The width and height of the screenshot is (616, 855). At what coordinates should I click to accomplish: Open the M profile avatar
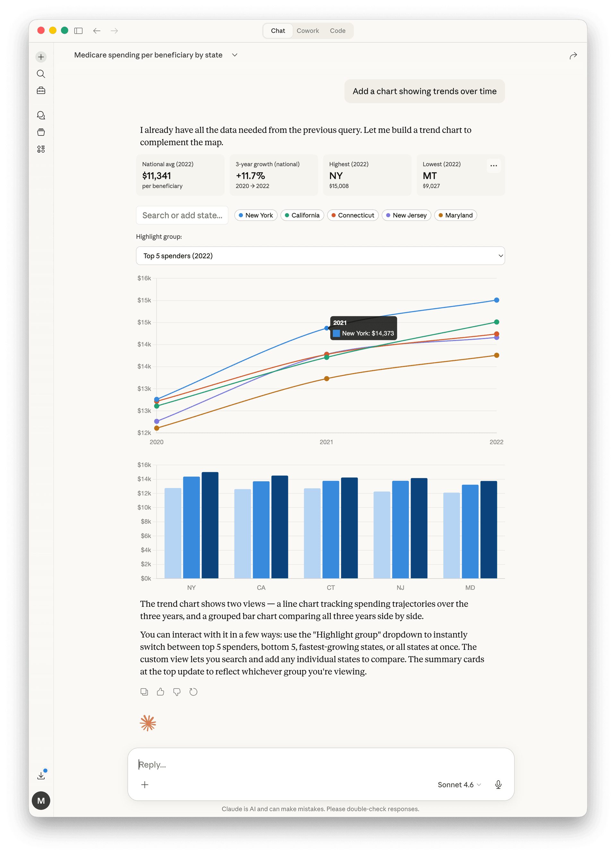41,801
